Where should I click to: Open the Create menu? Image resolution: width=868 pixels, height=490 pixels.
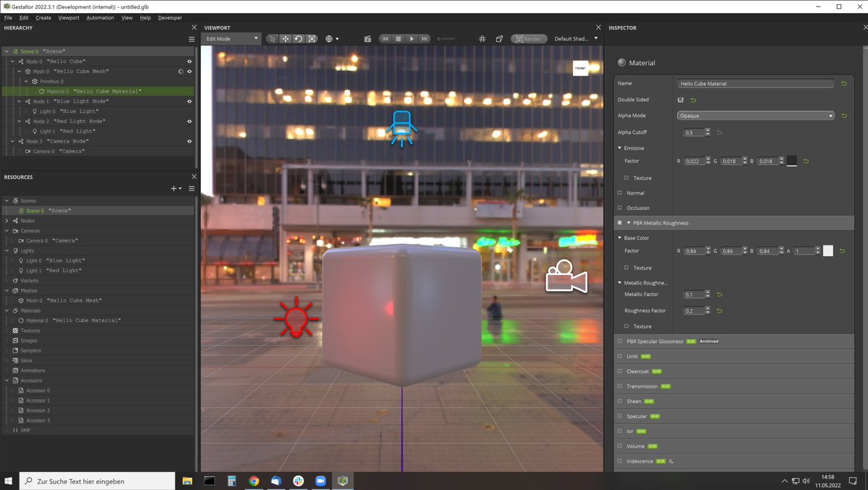43,17
